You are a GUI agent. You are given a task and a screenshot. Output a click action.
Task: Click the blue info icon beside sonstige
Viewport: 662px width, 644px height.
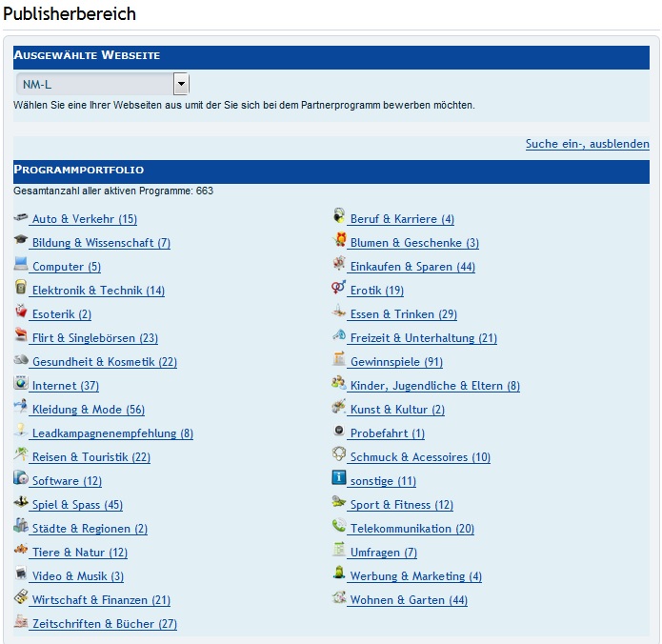tap(339, 479)
